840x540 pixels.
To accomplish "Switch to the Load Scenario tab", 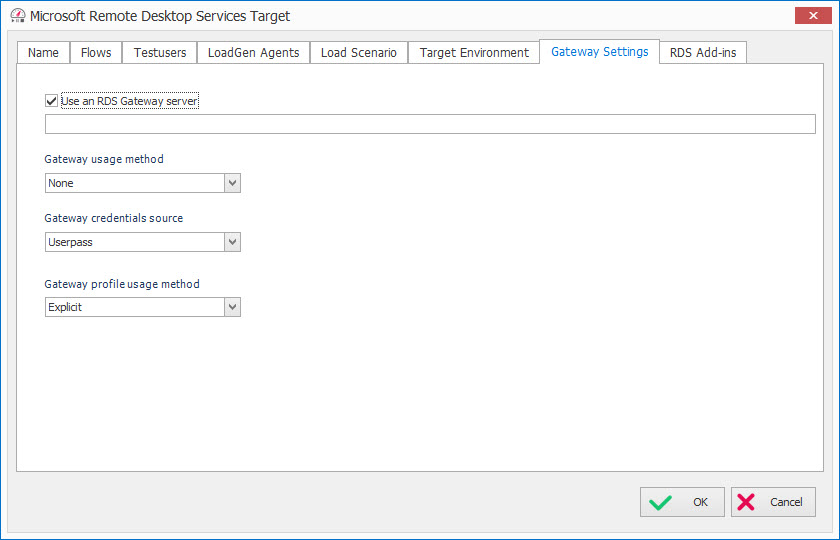I will (x=358, y=53).
